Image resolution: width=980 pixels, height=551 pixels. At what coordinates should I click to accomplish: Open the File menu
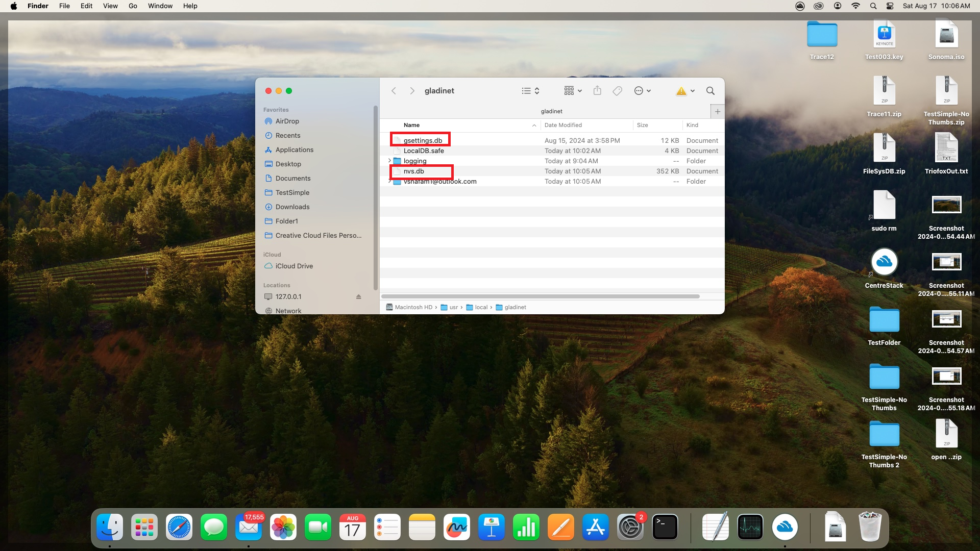[64, 6]
